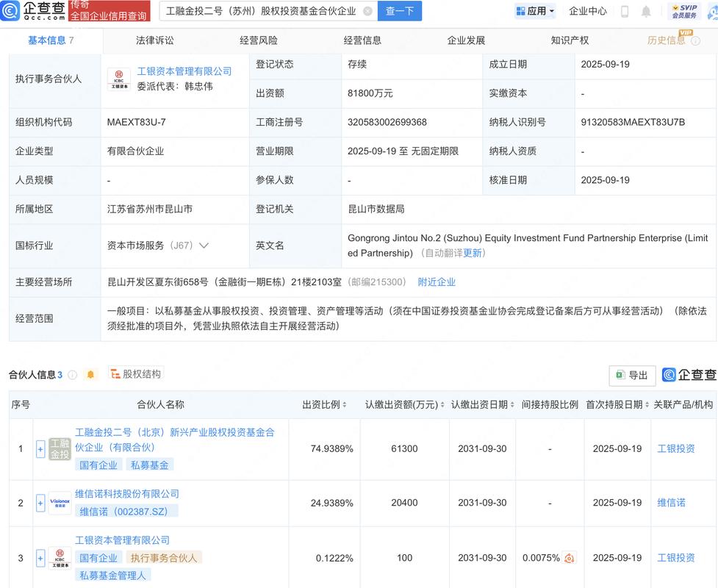Open the 股权结构 equity structure view
718x588 pixels.
[x=134, y=373]
